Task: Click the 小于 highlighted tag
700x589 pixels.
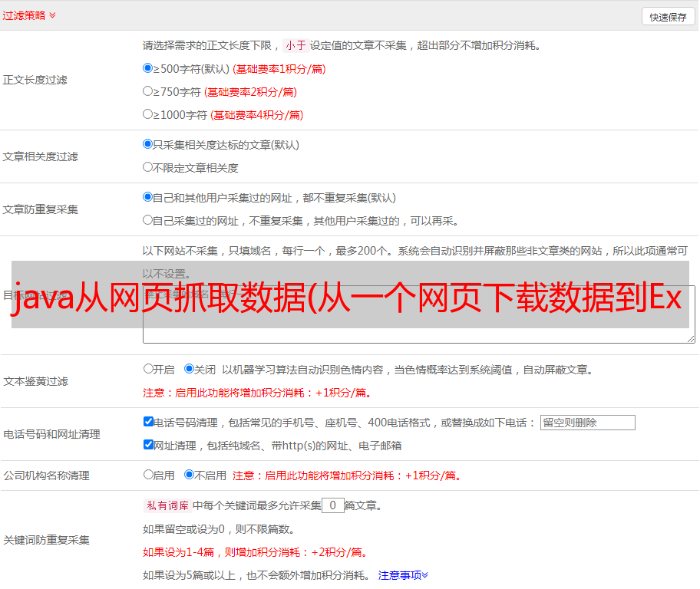Action: click(296, 45)
